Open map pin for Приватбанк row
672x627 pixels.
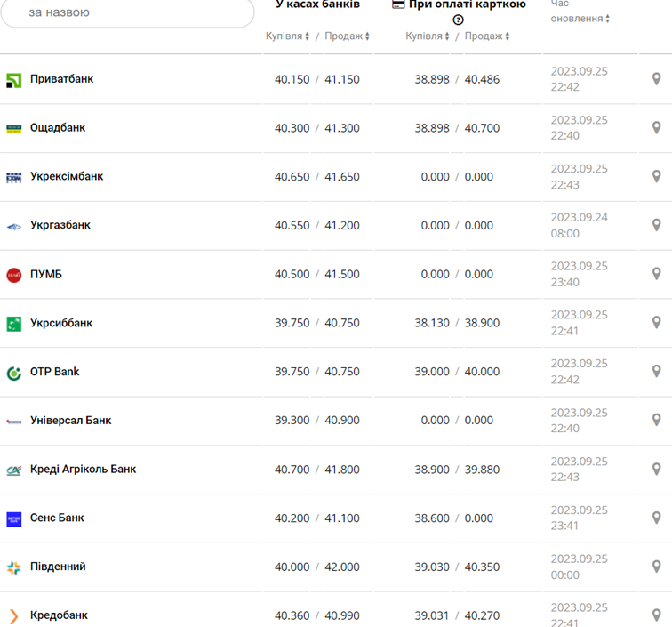(656, 79)
